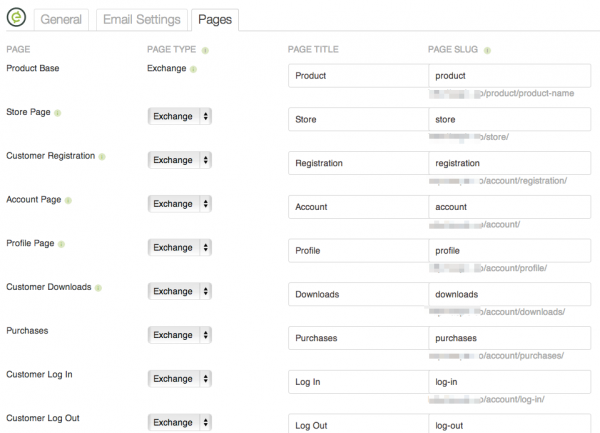Viewport: 600px width, 433px height.
Task: Select the Pages tab
Action: click(215, 20)
